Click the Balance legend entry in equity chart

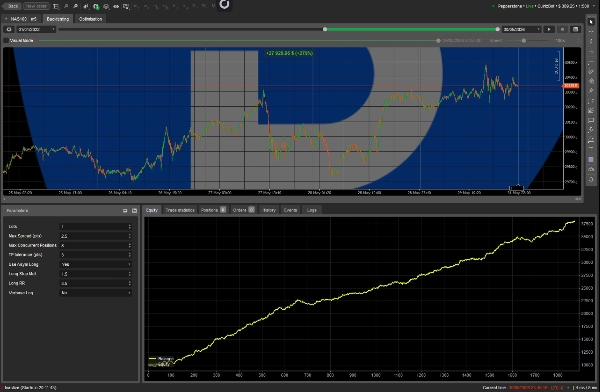[x=161, y=359]
